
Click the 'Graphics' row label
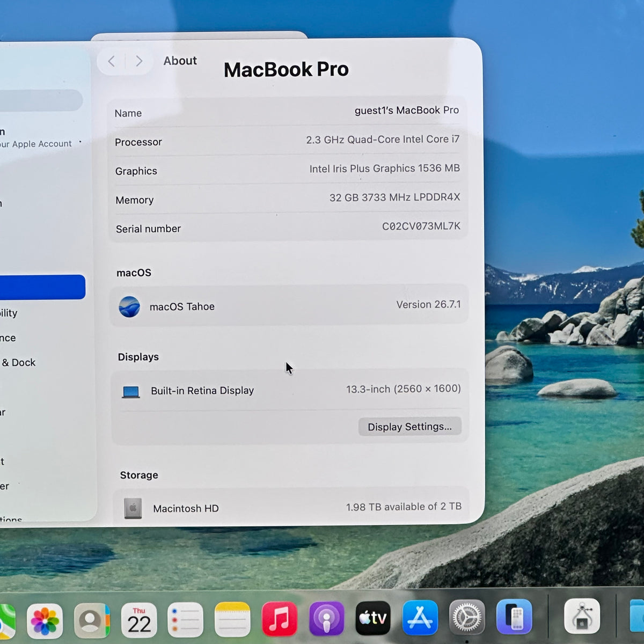coord(136,171)
